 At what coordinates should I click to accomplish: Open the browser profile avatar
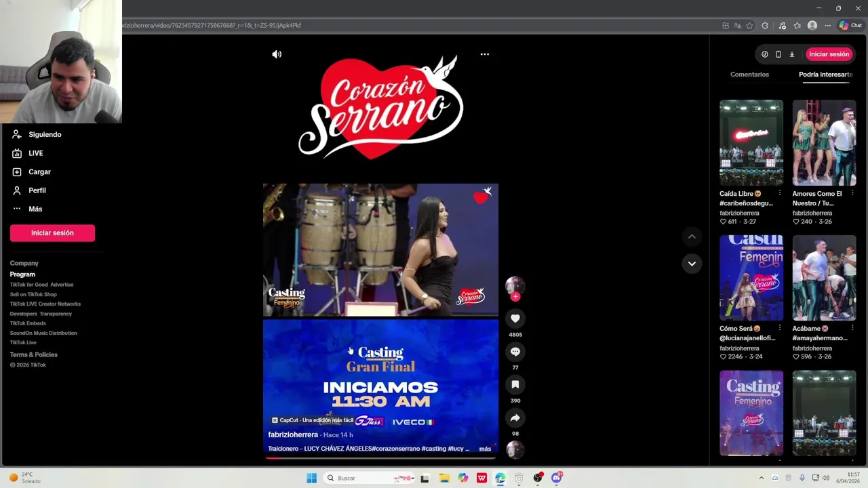pos(812,26)
